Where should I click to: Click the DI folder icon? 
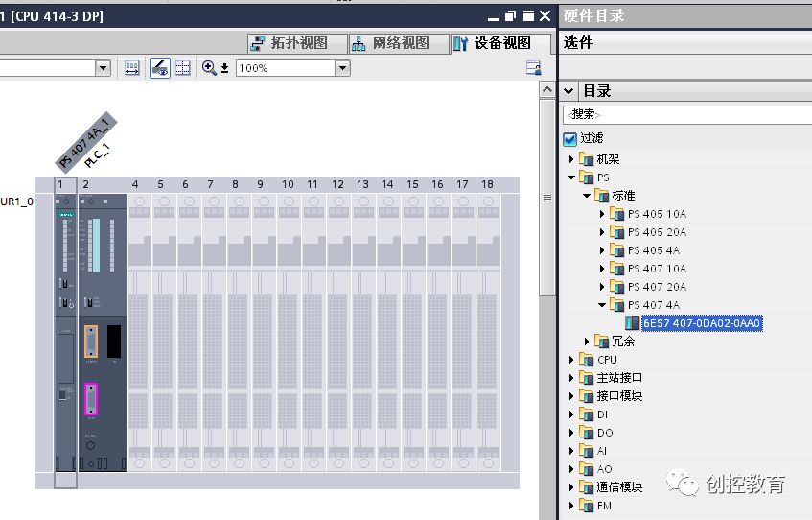tap(586, 414)
